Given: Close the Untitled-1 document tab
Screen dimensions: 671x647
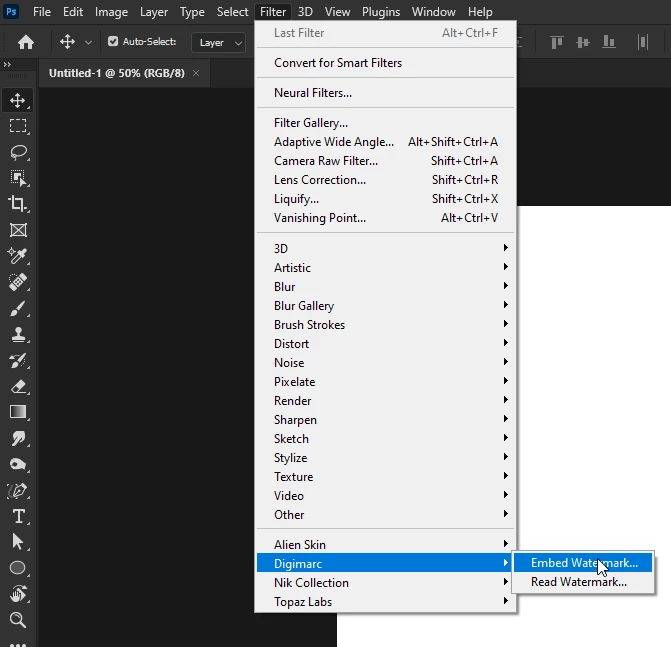Looking at the screenshot, I should [x=196, y=73].
